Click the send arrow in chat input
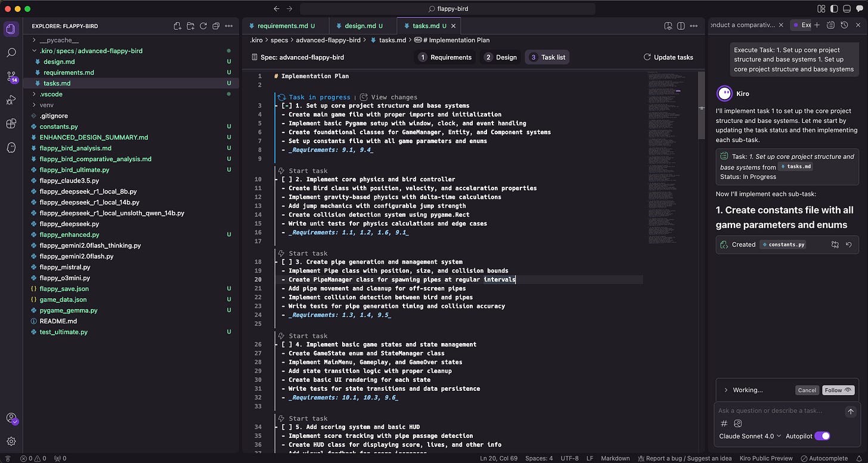Image resolution: width=868 pixels, height=463 pixels. tap(851, 411)
